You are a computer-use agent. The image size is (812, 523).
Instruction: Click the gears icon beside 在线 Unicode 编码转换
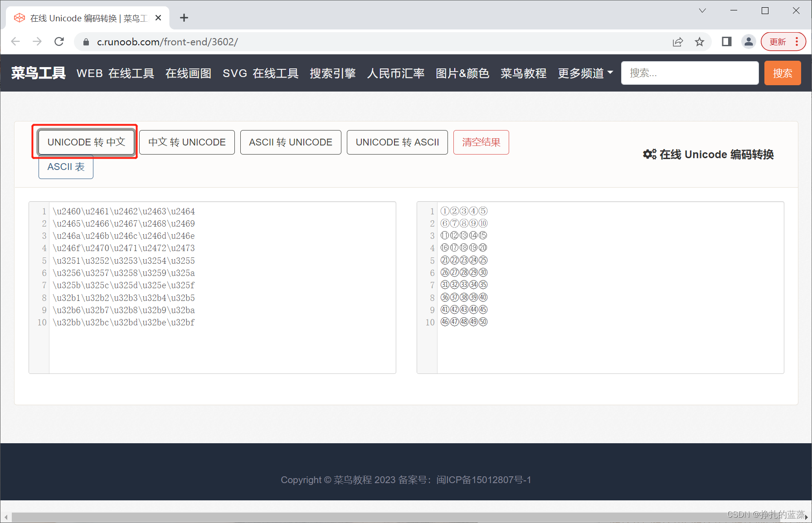click(x=649, y=155)
